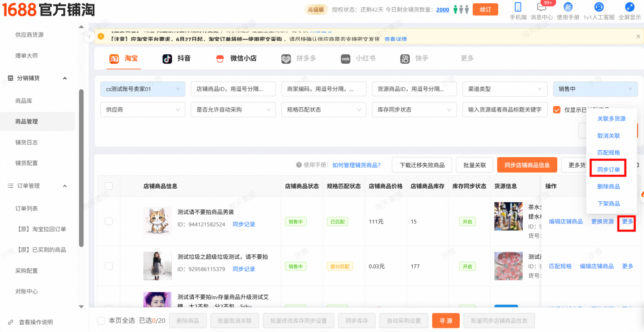This screenshot has height=332, width=644.
Task: Open the 消息中心 message icon
Action: tap(541, 7)
